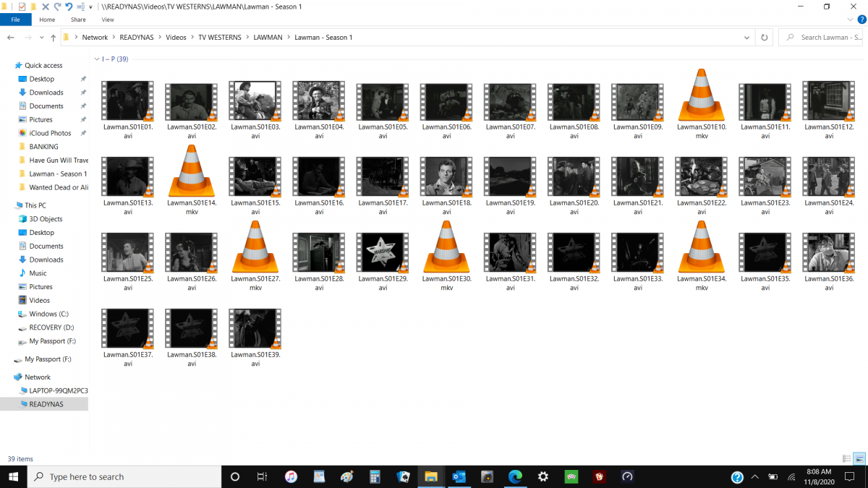Click Videos in the address breadcrumb

coord(176,38)
